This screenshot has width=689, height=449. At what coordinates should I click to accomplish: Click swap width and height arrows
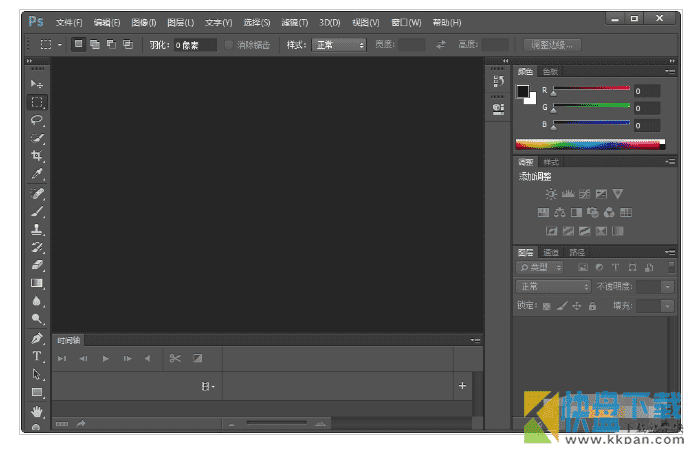point(441,44)
